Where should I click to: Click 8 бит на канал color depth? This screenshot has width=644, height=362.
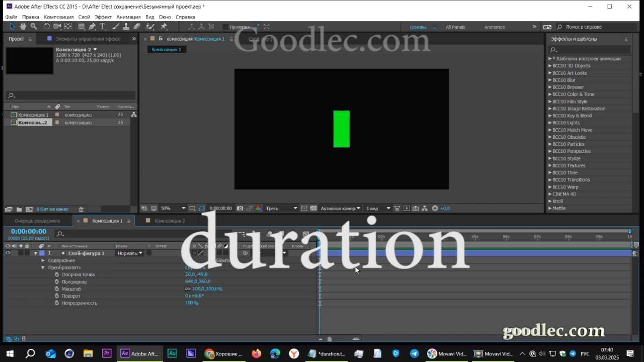(x=52, y=209)
